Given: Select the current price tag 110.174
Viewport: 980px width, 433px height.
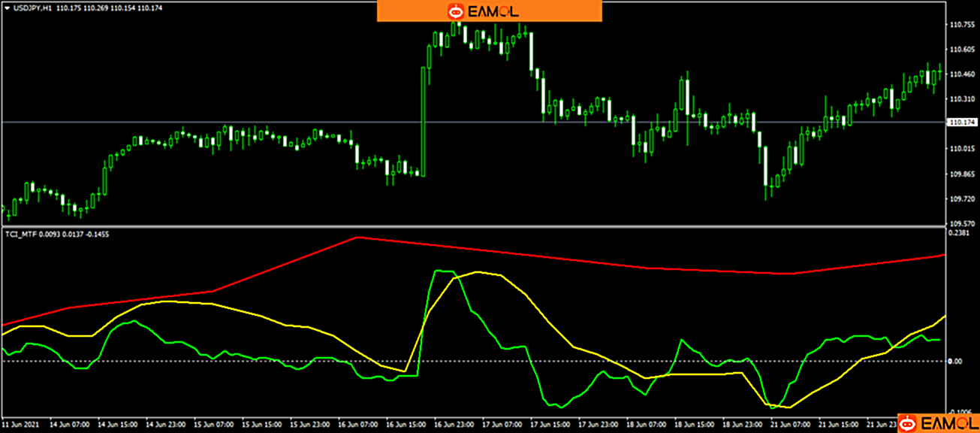Looking at the screenshot, I should pos(962,122).
